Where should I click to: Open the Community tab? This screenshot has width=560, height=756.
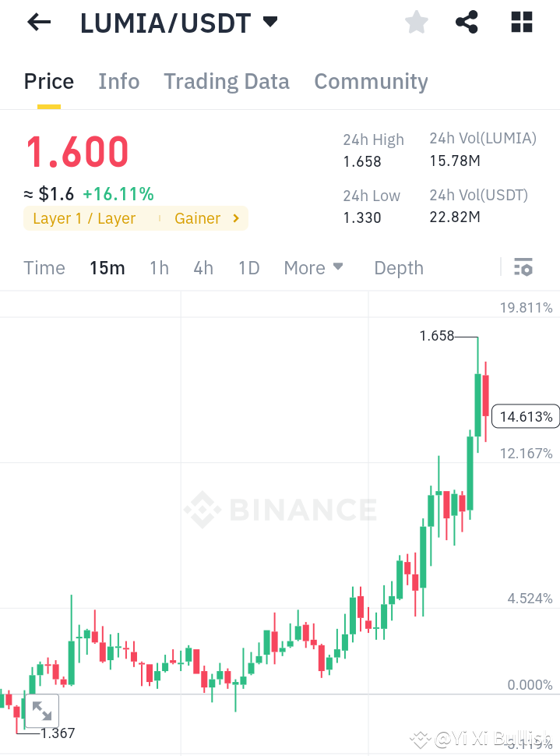(371, 81)
